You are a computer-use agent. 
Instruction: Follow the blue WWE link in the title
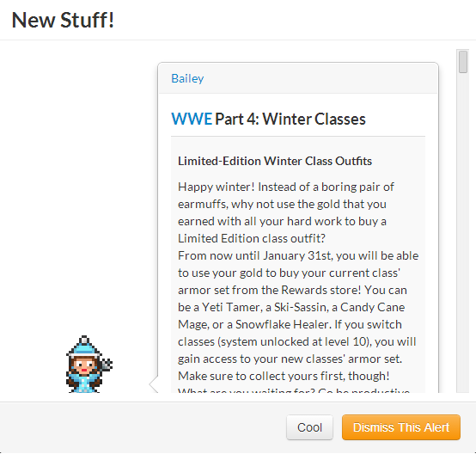pyautogui.click(x=192, y=119)
